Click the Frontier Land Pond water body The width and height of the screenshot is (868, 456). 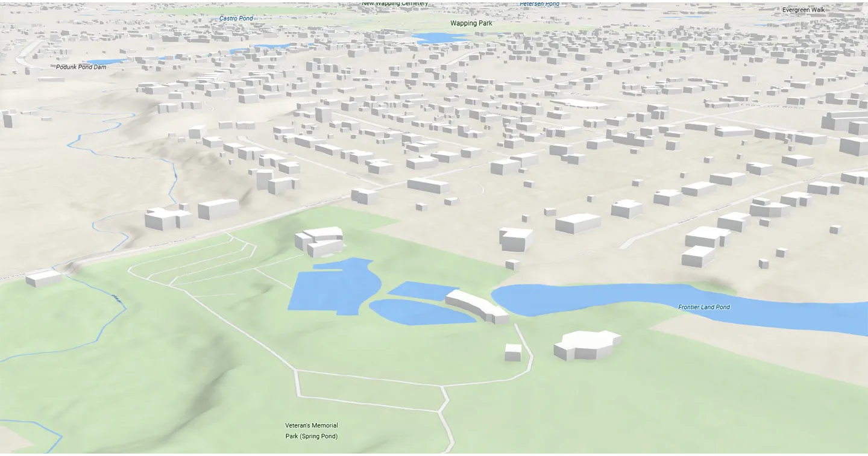[603, 299]
